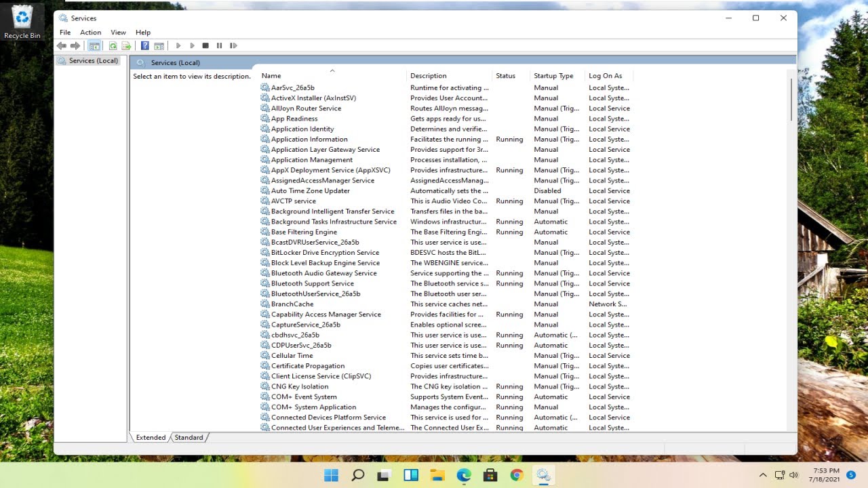
Task: Click the Restart Service toolbar icon
Action: 233,45
